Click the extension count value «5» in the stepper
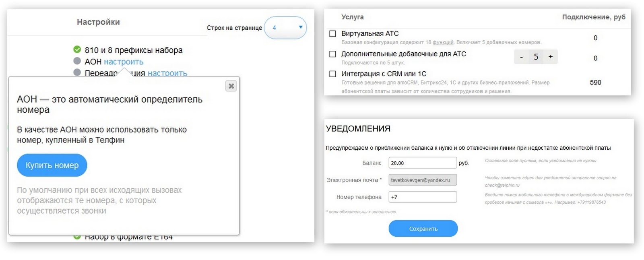644x260 pixels. (536, 57)
